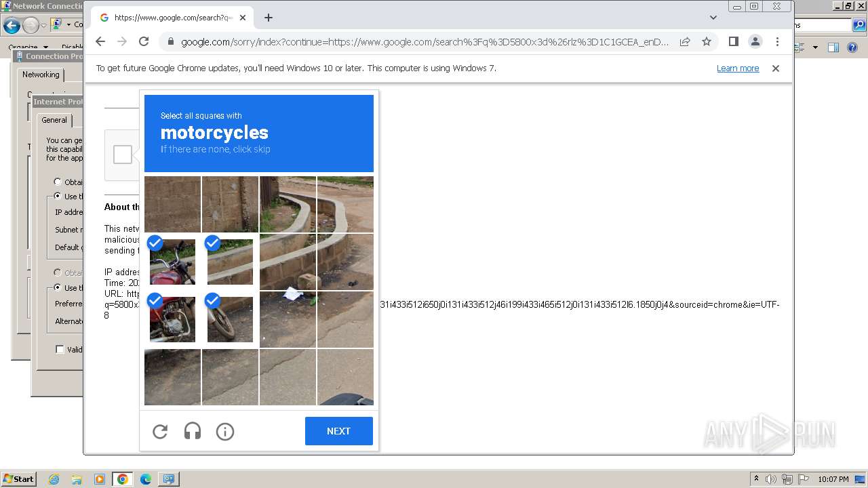Choose the Use the following IP address radio
The image size is (868, 488).
pyautogui.click(x=58, y=196)
